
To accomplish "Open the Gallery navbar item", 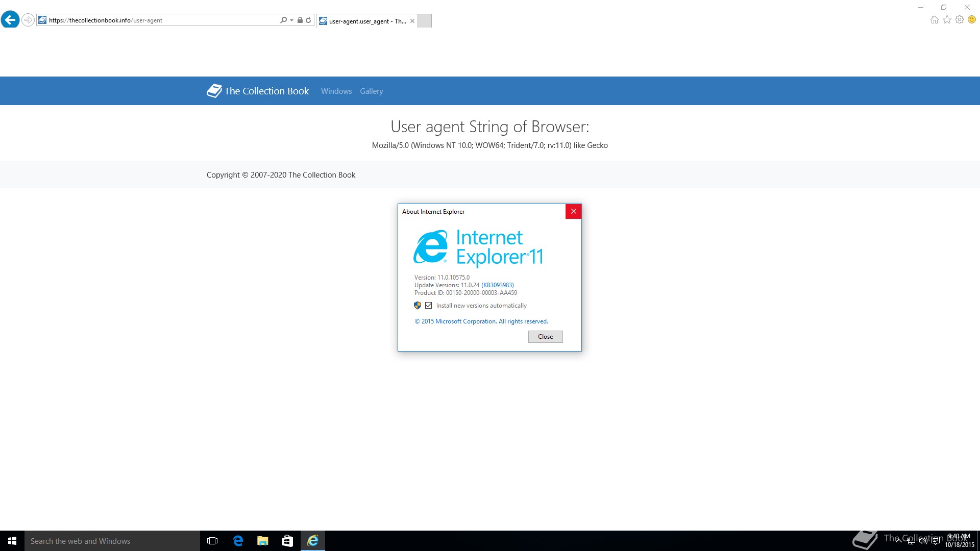I will point(371,91).
